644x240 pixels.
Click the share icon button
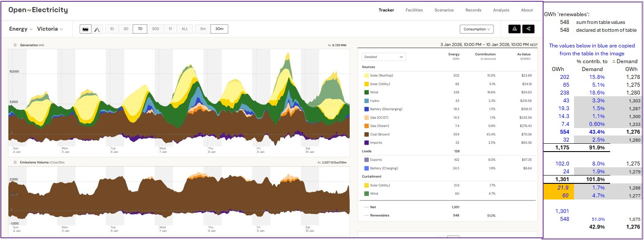(x=528, y=29)
